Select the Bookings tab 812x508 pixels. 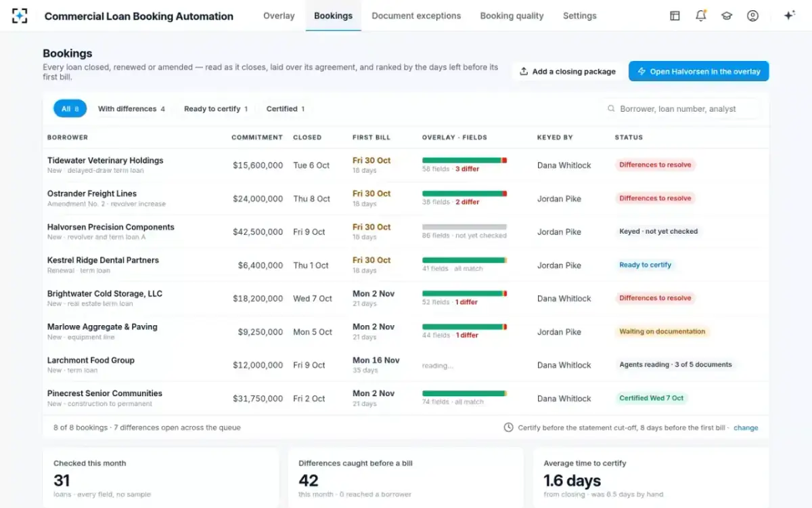(333, 16)
